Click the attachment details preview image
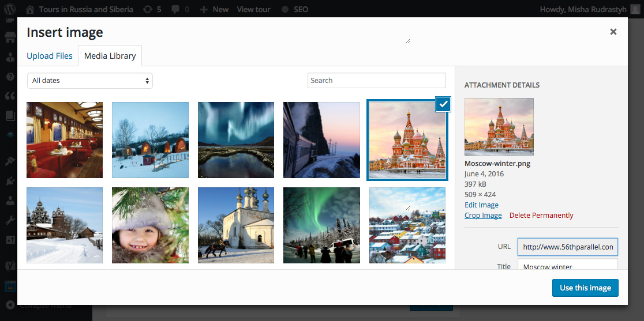The width and height of the screenshot is (644, 321). (499, 127)
